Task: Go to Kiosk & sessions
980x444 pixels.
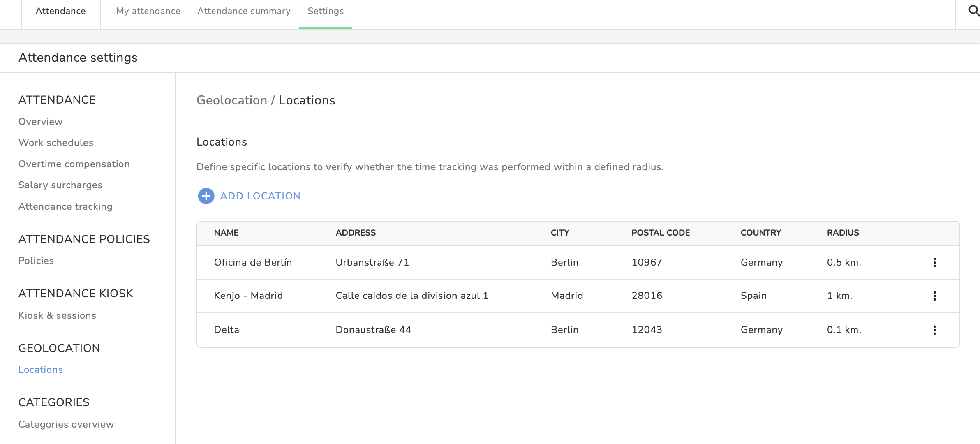Action: 57,315
